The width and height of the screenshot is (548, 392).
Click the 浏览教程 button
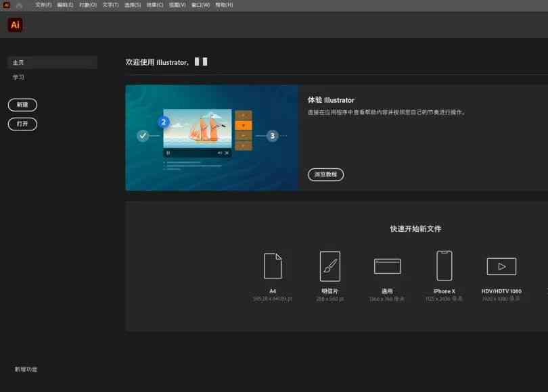[325, 174]
